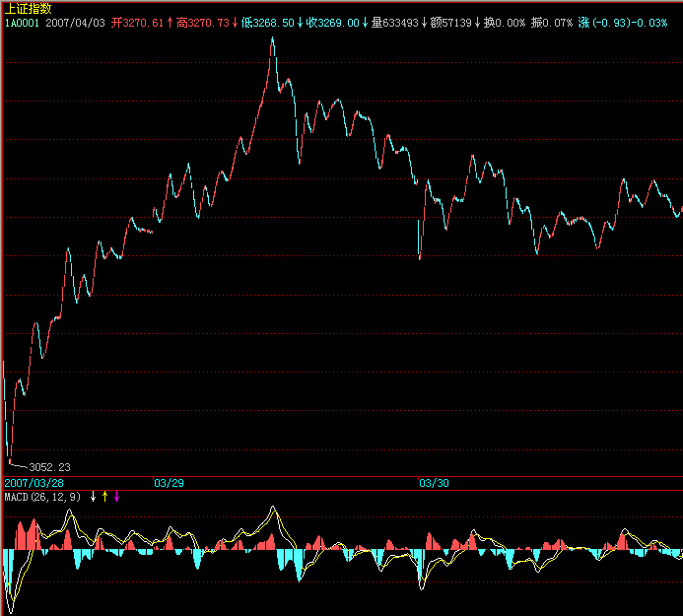Click the cyan down arrow after 低3268.50
Screen dimensions: 683x616
coord(300,21)
